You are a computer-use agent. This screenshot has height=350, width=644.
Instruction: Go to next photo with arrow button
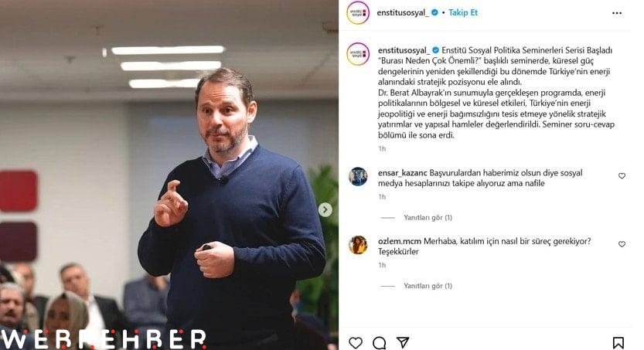pyautogui.click(x=325, y=209)
